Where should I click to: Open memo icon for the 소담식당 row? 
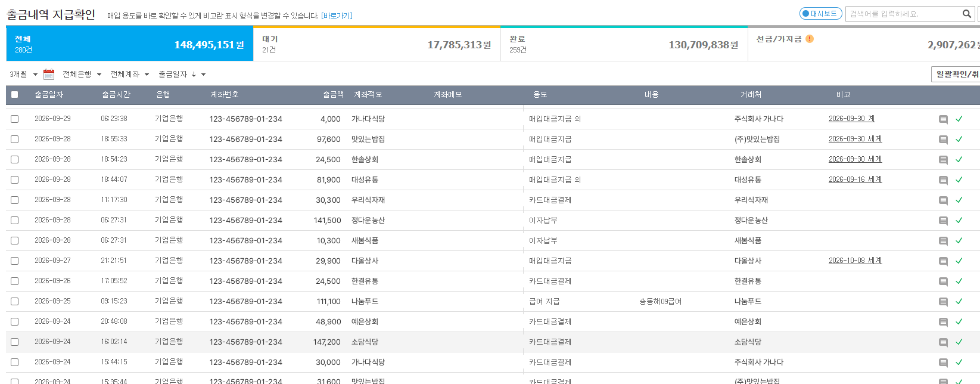tap(943, 342)
